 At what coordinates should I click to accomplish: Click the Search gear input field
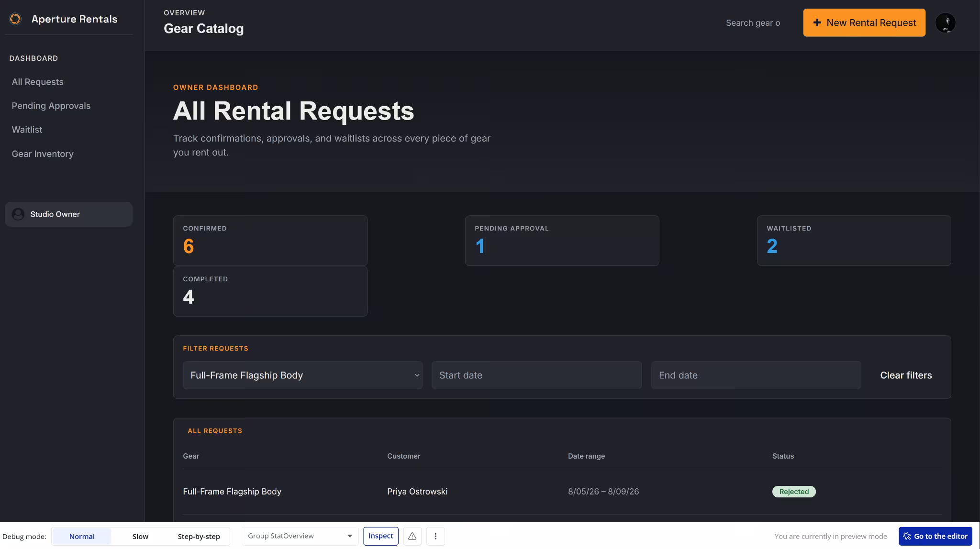[753, 22]
